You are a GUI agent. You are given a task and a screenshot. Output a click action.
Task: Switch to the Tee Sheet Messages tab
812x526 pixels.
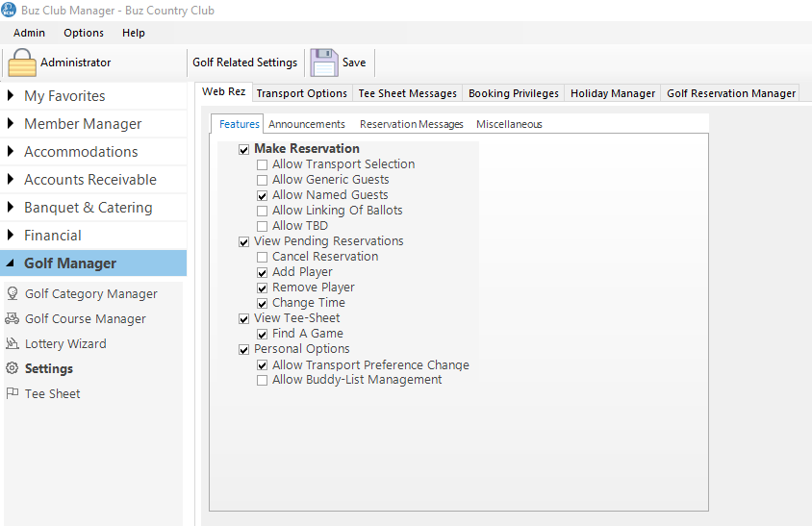click(x=407, y=93)
